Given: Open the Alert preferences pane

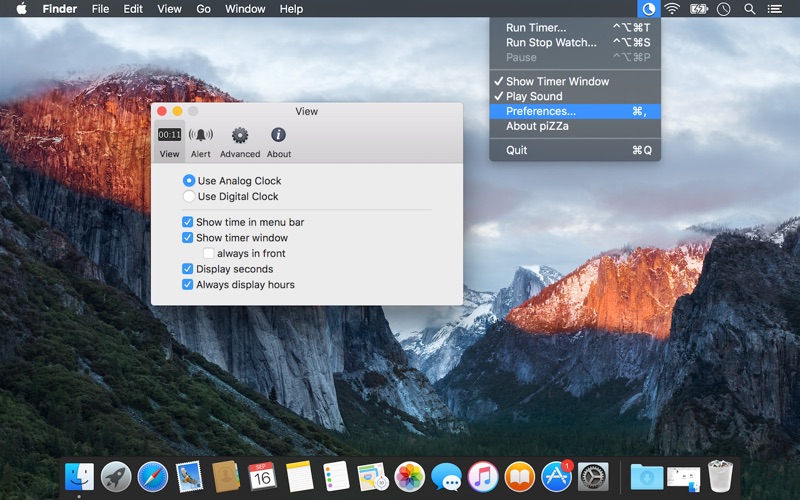Looking at the screenshot, I should coord(201,142).
